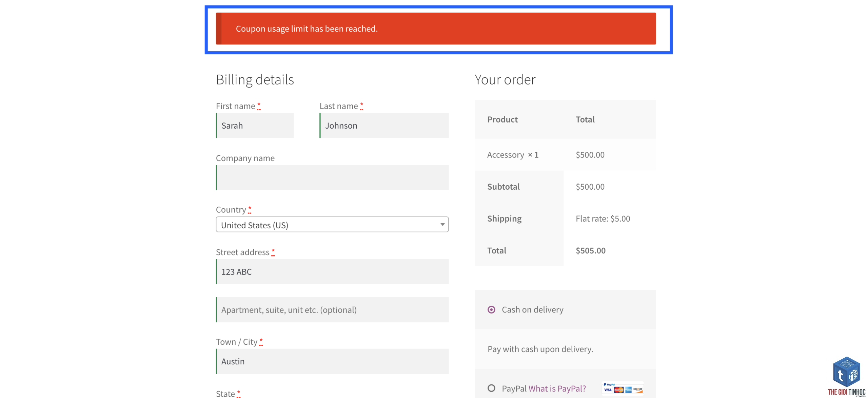Click the Billing details heading
Screen dimensions: 868x398
255,80
